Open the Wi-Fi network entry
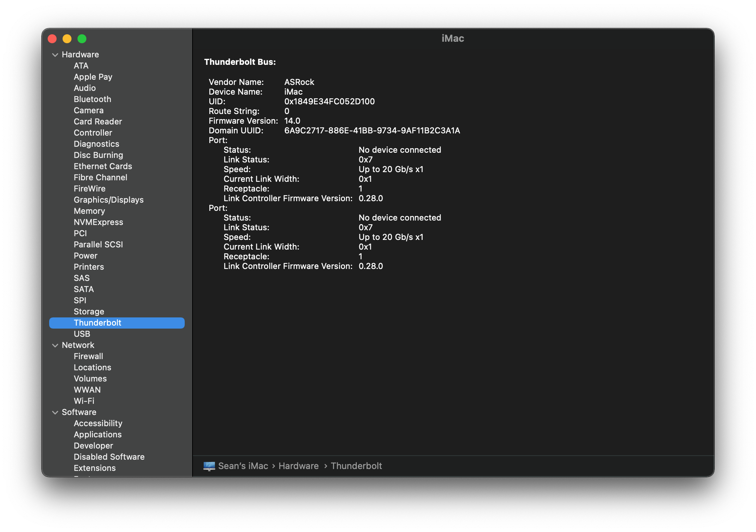The width and height of the screenshot is (756, 532). pyautogui.click(x=84, y=401)
